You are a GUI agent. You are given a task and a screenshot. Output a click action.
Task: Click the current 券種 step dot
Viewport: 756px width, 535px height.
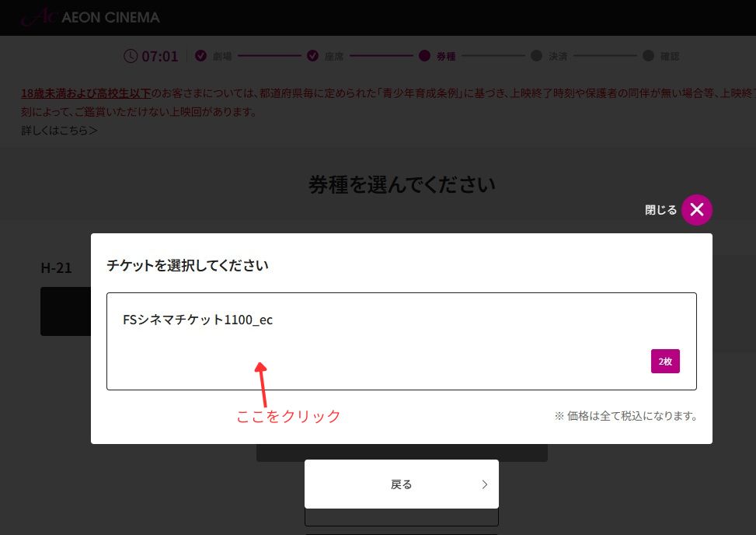[x=424, y=56]
